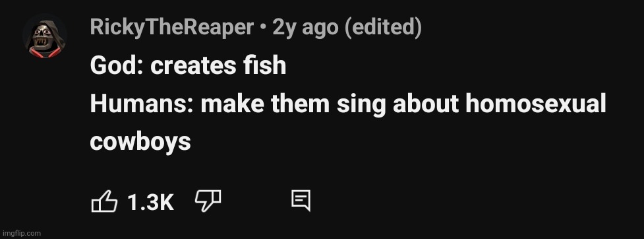Dislike the comment with the thumbs-down icon
The image size is (644, 239).
(208, 201)
